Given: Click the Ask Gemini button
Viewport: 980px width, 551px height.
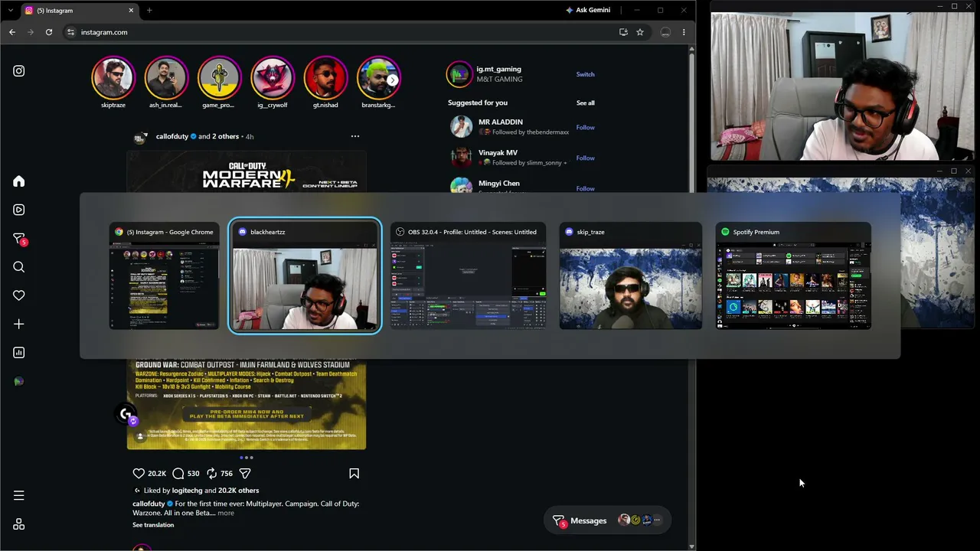Looking at the screenshot, I should [588, 11].
